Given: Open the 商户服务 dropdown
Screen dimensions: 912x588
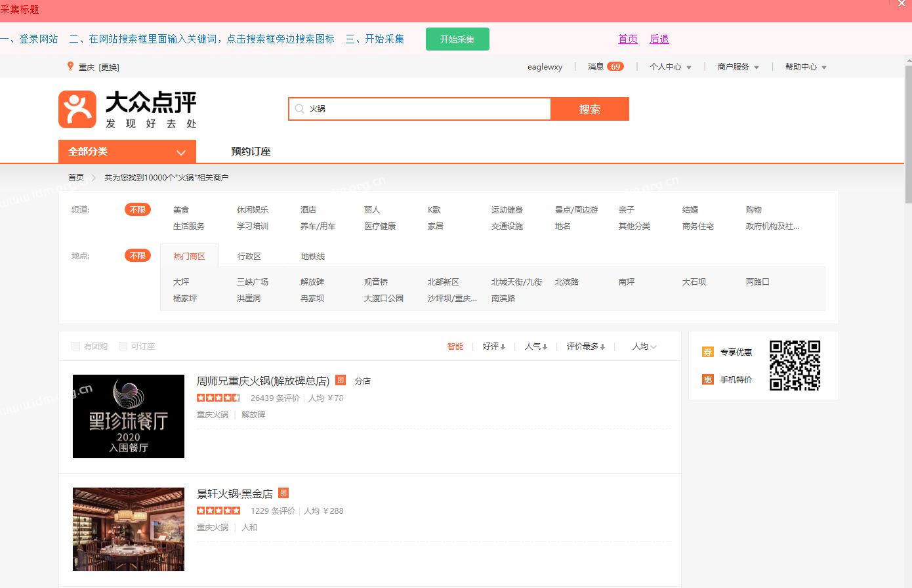Looking at the screenshot, I should (738, 67).
